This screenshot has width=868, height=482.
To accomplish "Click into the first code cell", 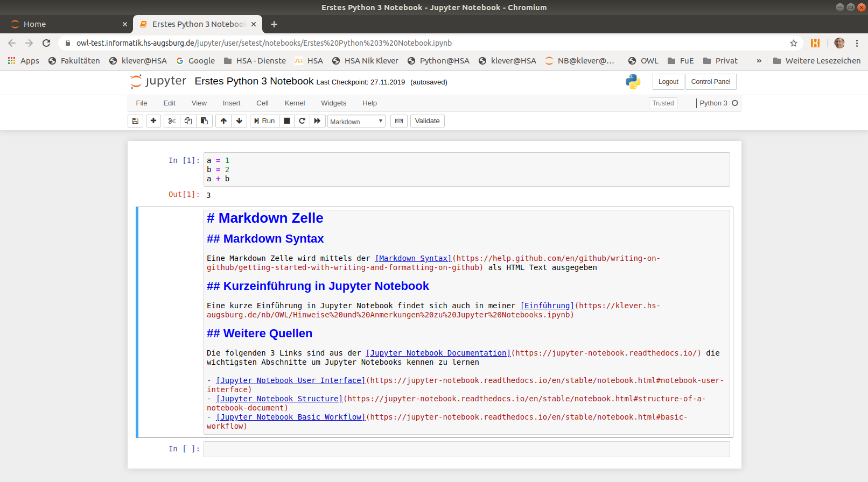I will 467,169.
